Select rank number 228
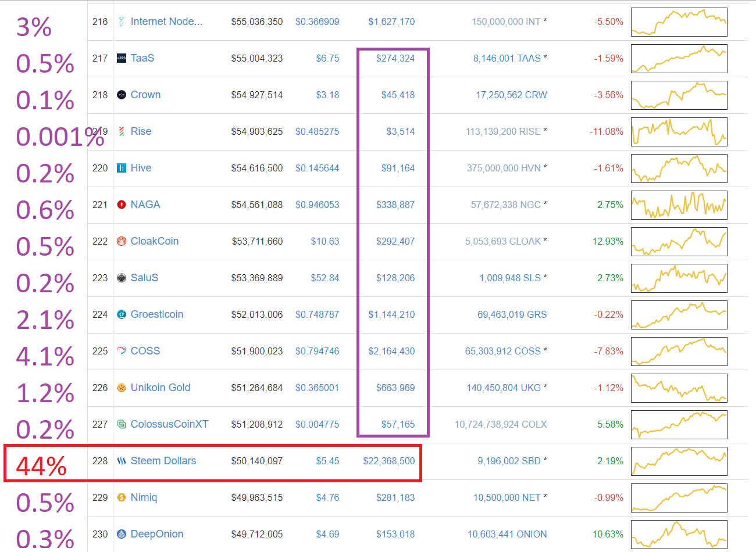Screen dimensions: 756x552 tap(100, 461)
